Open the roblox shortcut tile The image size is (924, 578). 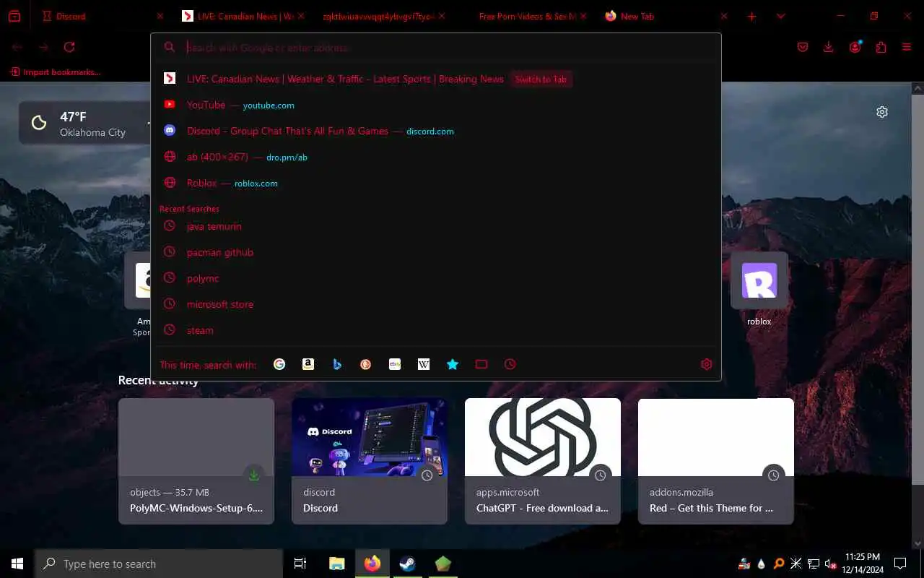coord(759,289)
